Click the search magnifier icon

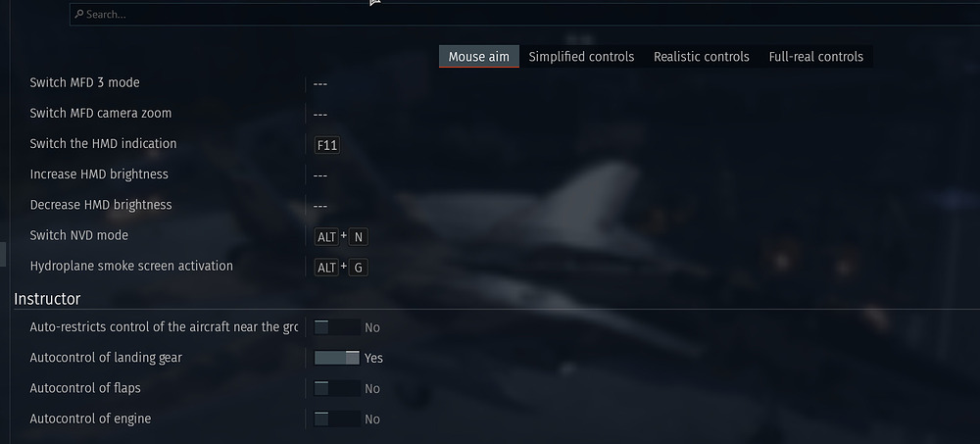79,14
